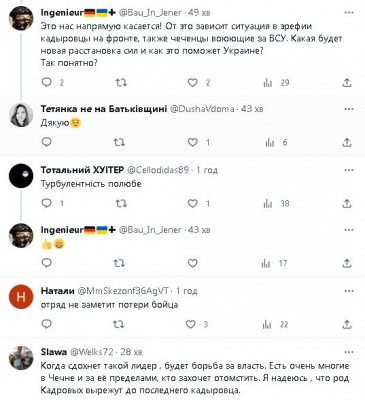View analytics on Натали's tweet
This screenshot has width=365, height=400.
point(267,324)
